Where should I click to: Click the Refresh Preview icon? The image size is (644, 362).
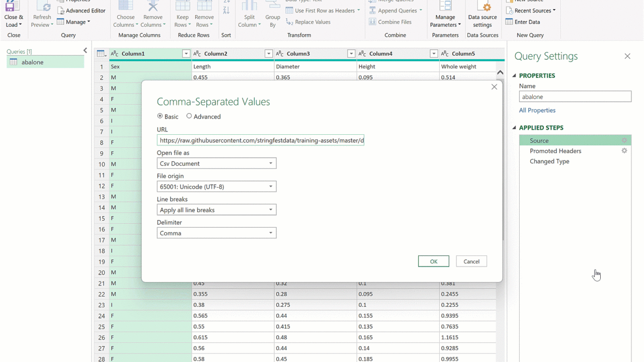click(42, 8)
